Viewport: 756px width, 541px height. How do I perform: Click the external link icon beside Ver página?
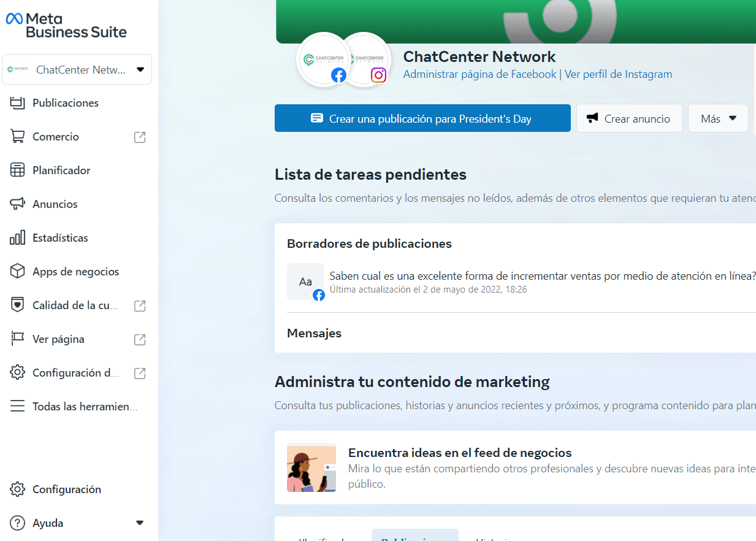click(x=140, y=339)
